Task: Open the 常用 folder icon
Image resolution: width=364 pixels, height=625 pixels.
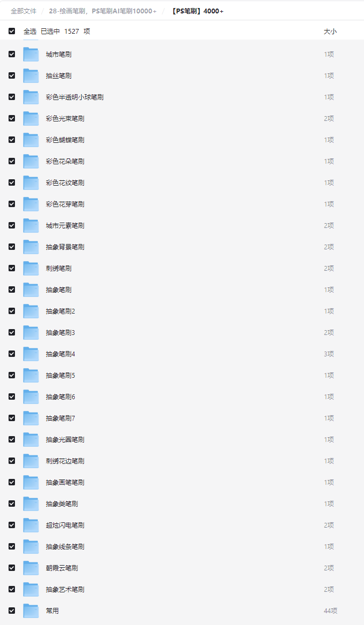Action: [30, 611]
